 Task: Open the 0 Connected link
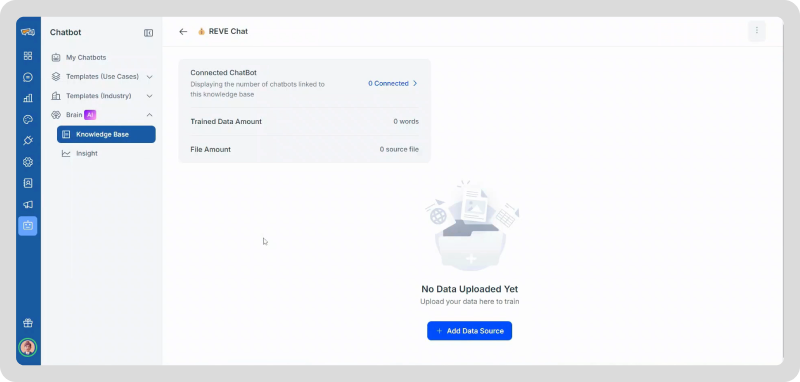coord(388,83)
